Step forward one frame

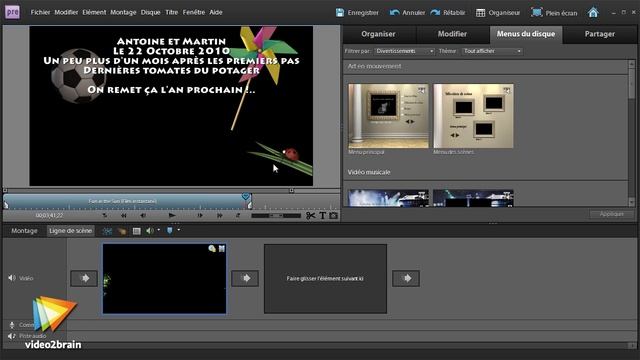[x=200, y=216]
